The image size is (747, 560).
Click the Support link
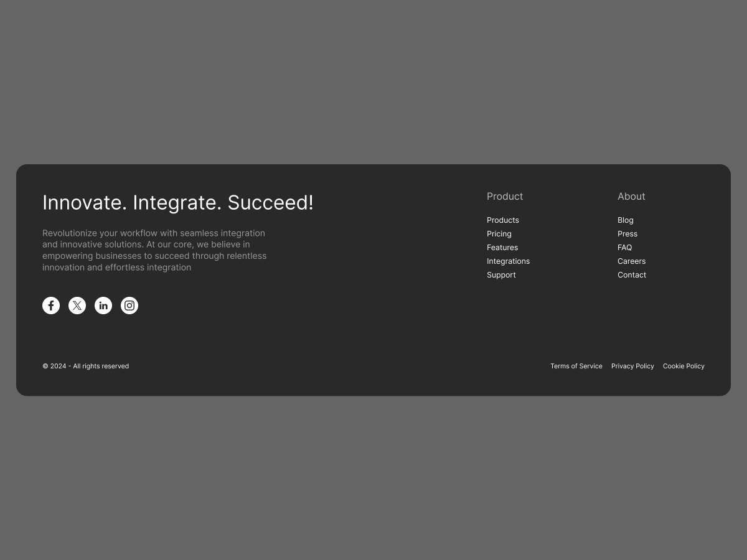(501, 275)
